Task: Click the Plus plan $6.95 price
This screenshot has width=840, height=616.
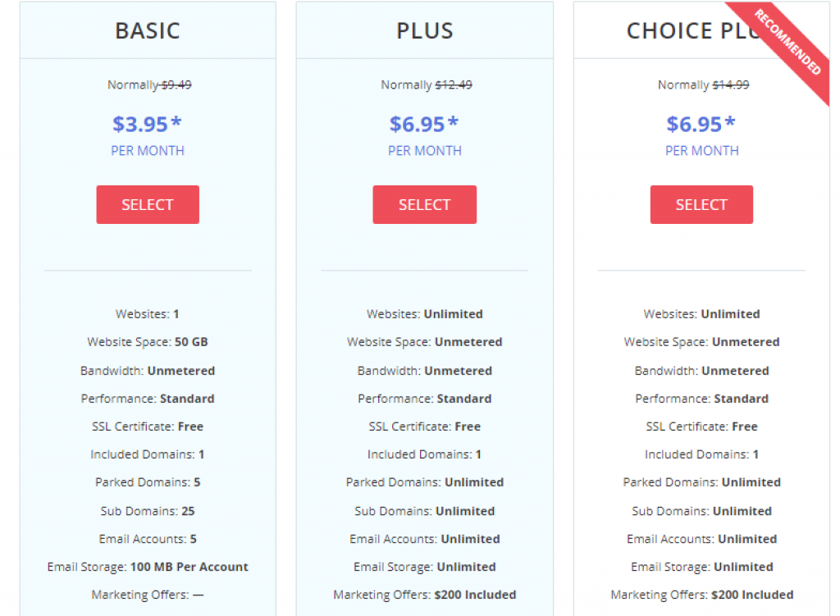Action: [424, 125]
